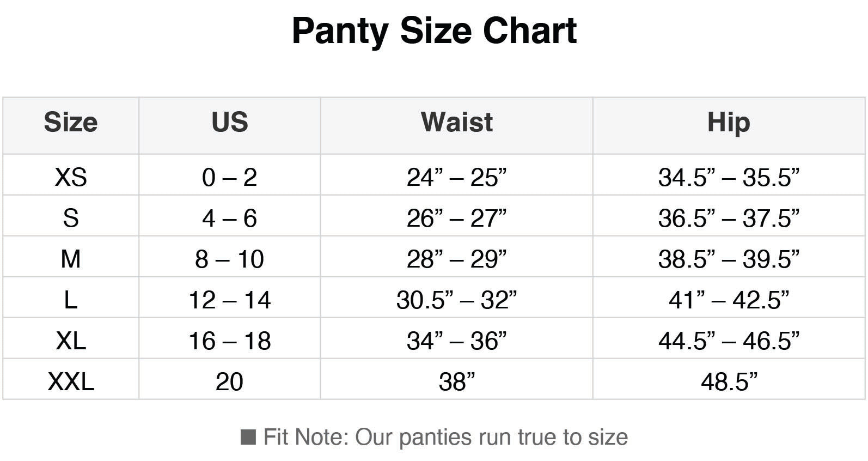Select the XS size cell
Image resolution: width=868 pixels, height=461 pixels.
tap(71, 177)
